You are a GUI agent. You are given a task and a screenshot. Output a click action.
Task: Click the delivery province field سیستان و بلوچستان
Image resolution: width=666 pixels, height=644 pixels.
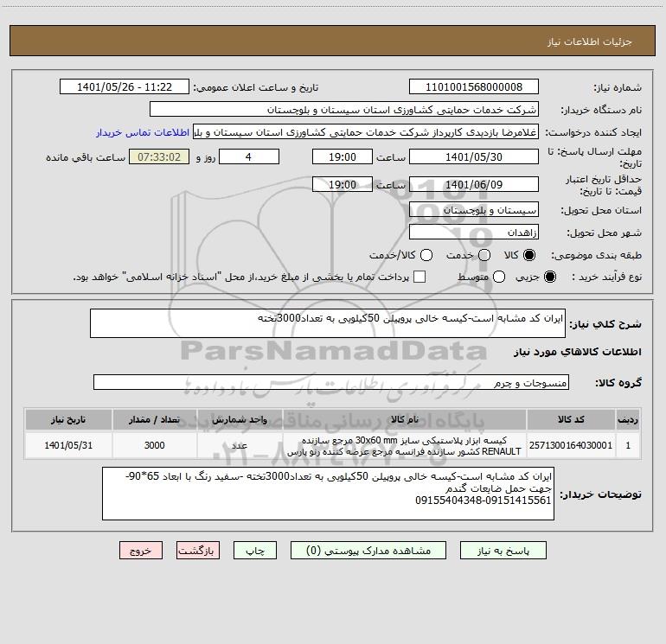474,210
